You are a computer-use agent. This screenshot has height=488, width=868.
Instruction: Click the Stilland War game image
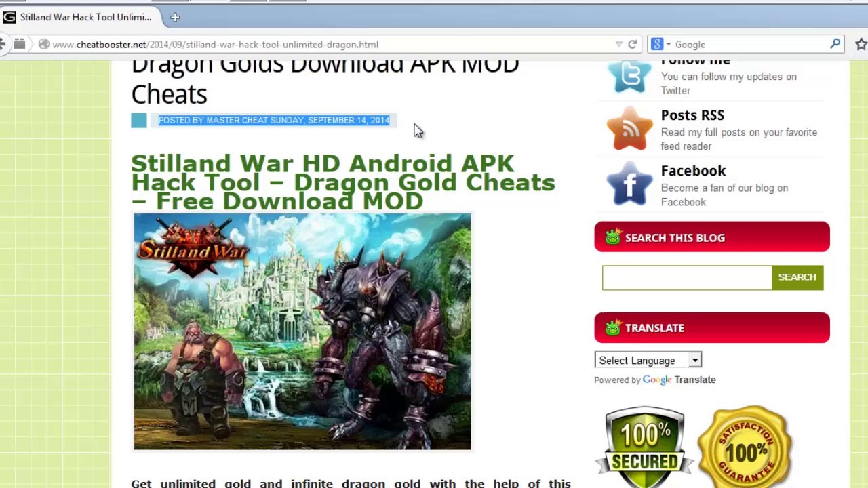[302, 331]
